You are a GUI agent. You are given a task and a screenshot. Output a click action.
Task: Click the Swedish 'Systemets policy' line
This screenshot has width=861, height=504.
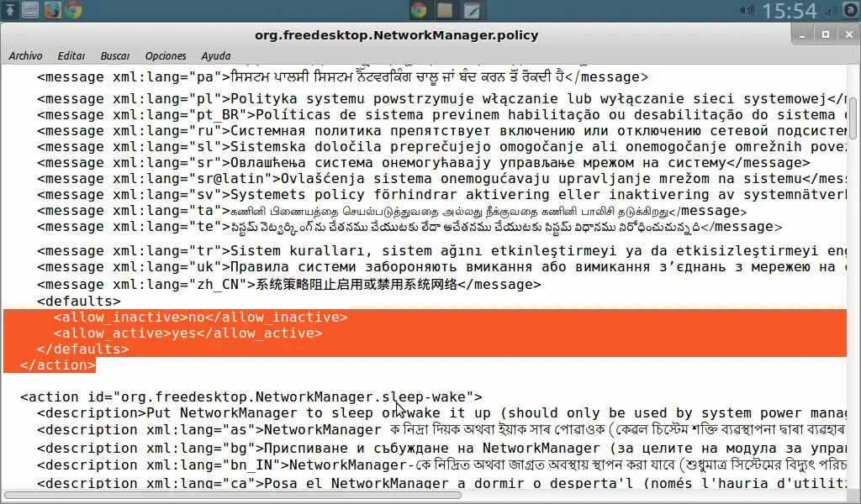(441, 194)
